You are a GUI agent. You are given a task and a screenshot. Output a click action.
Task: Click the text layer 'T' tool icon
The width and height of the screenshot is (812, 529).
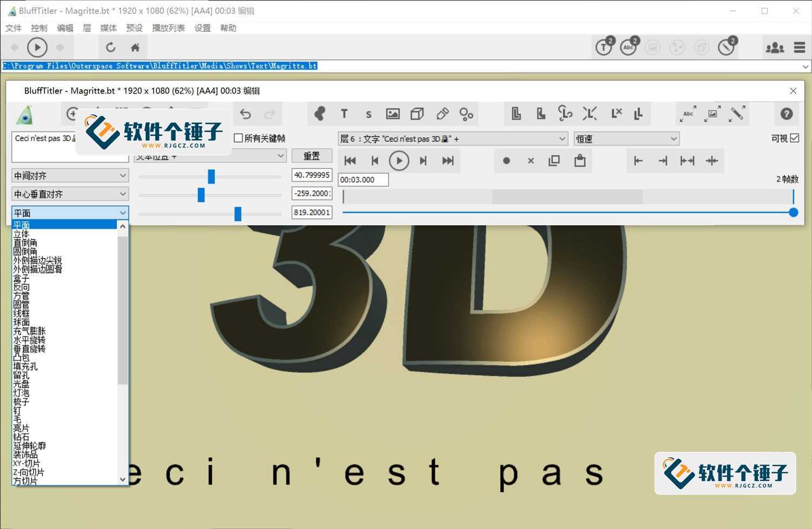pos(344,114)
